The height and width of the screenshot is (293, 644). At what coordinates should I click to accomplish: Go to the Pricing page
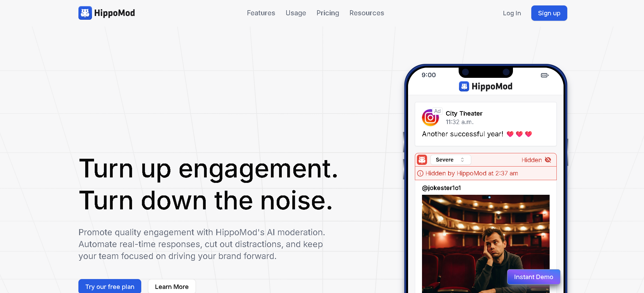point(328,13)
